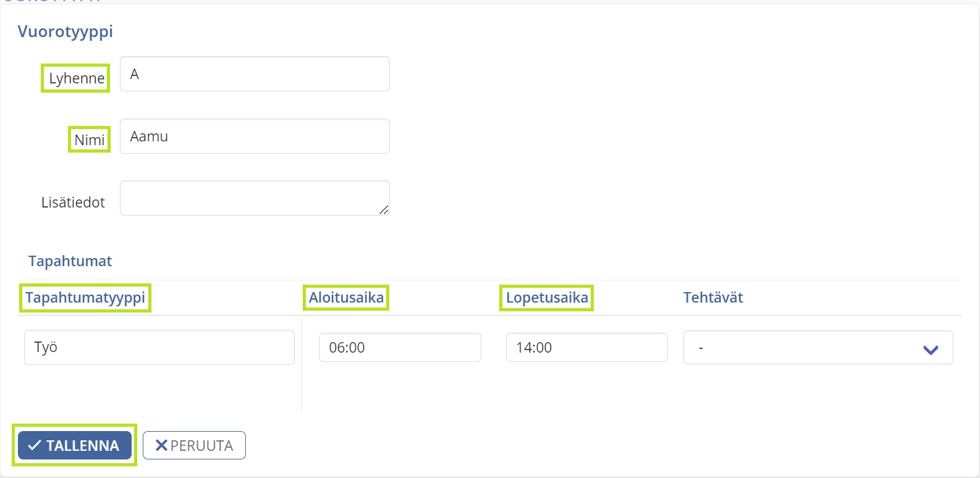
Task: Click the Tapahtumat section heading
Action: [x=70, y=261]
